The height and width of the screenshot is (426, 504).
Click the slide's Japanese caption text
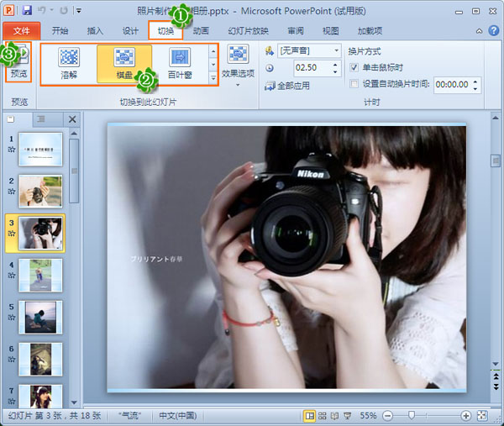click(x=156, y=259)
